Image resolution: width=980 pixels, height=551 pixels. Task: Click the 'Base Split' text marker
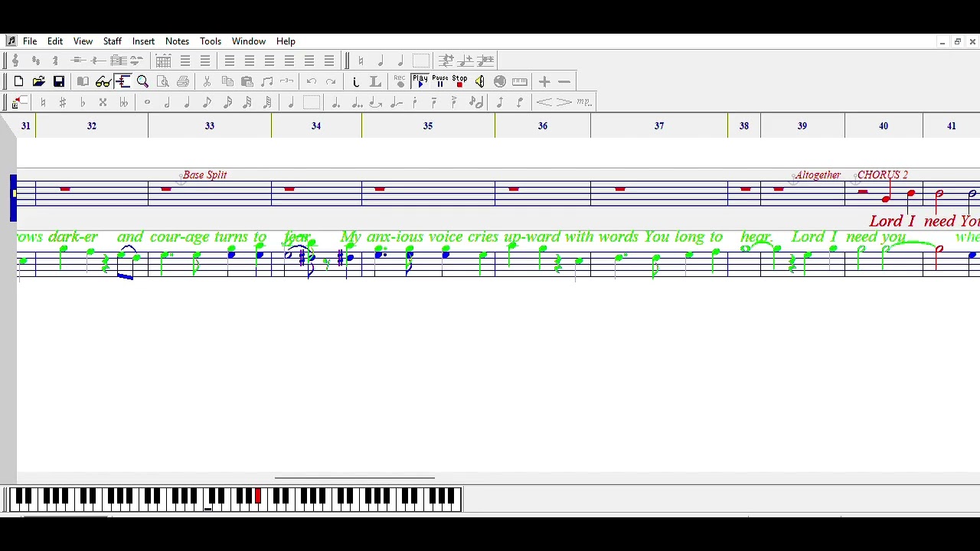(204, 174)
